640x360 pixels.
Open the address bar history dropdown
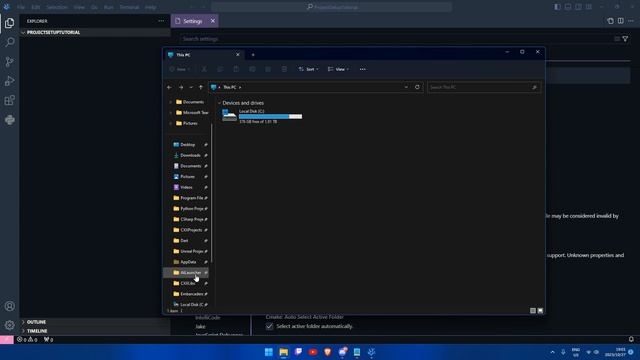point(406,87)
